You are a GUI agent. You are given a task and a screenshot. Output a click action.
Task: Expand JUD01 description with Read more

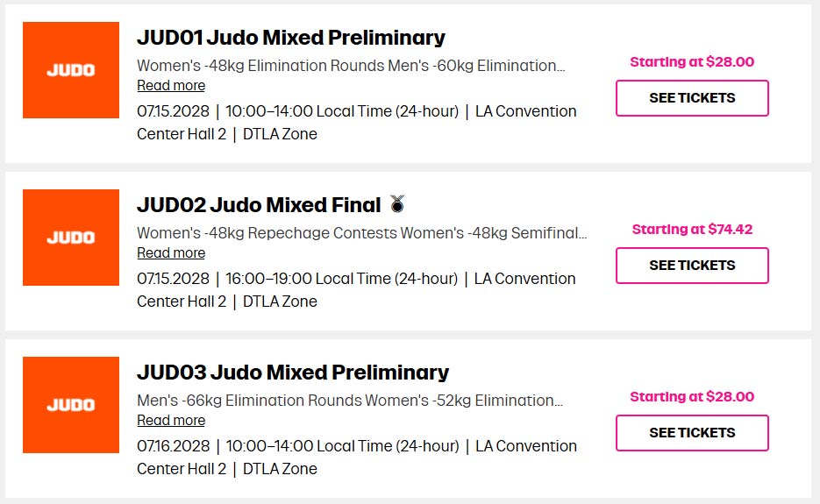pyautogui.click(x=171, y=86)
